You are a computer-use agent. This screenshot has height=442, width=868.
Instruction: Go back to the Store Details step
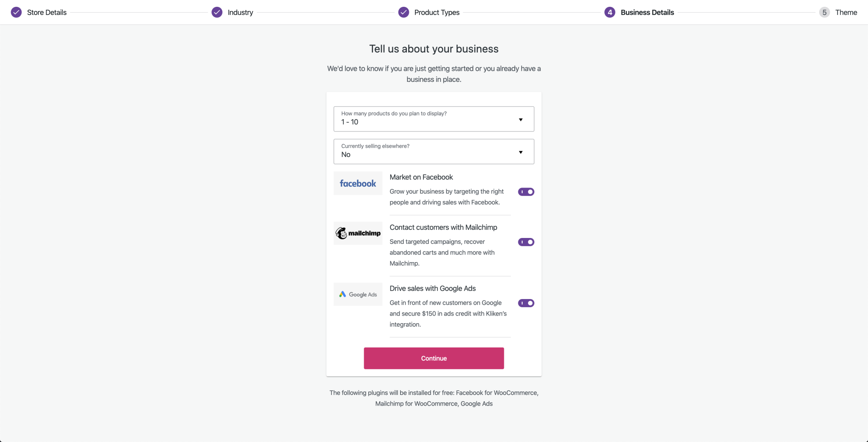click(47, 12)
